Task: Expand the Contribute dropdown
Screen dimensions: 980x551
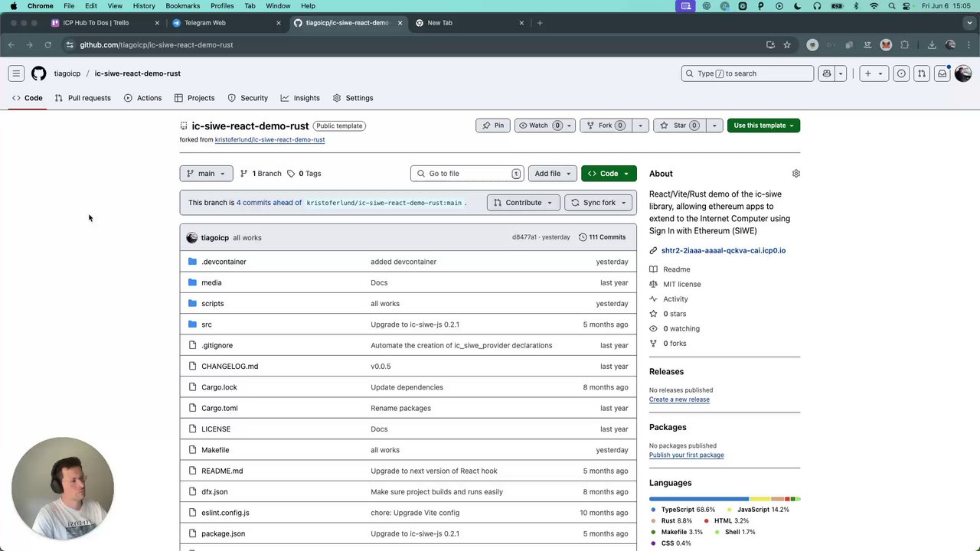Action: [x=524, y=203]
